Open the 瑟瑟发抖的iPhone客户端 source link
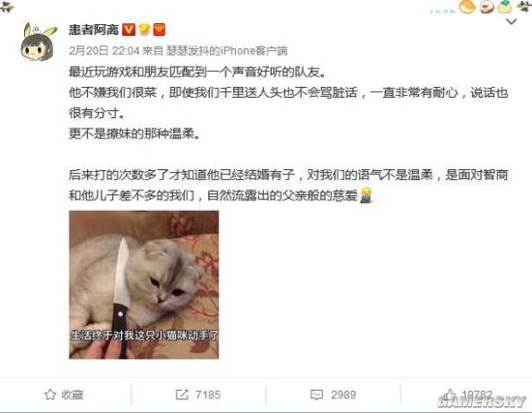Viewport: 532px width, 413px height. [227, 51]
